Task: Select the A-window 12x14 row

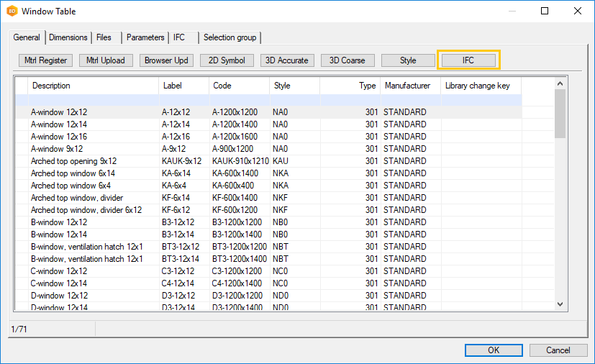Action: click(x=59, y=124)
